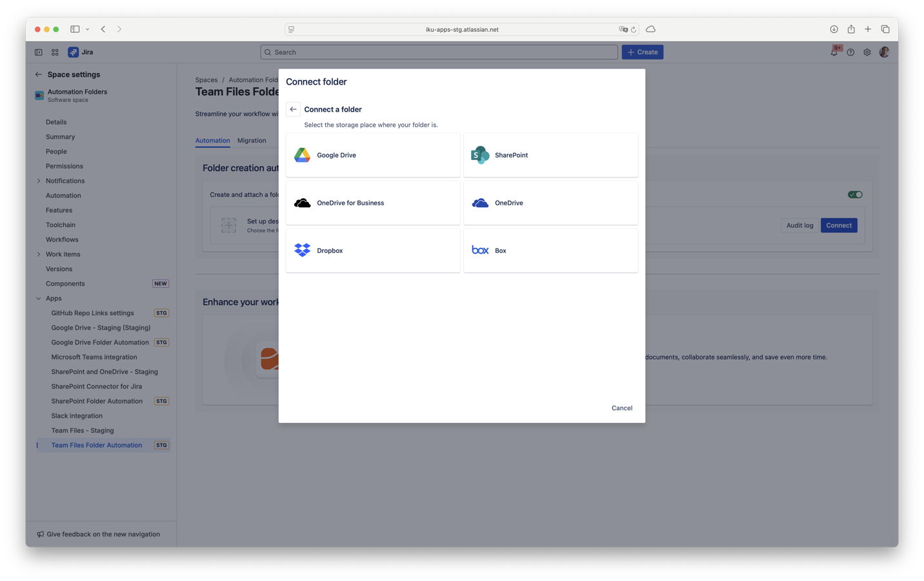Screen dimensions: 924x581
Task: Select Dropbox storage option
Action: 372,250
